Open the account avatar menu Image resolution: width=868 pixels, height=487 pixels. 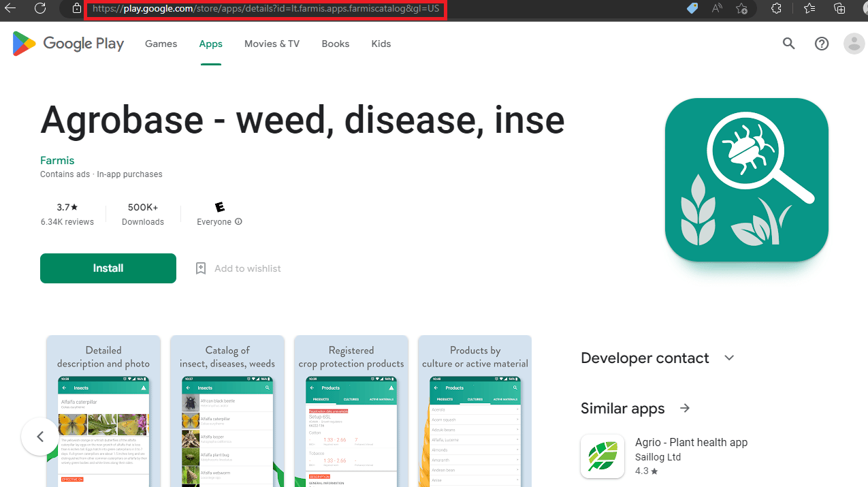[854, 44]
